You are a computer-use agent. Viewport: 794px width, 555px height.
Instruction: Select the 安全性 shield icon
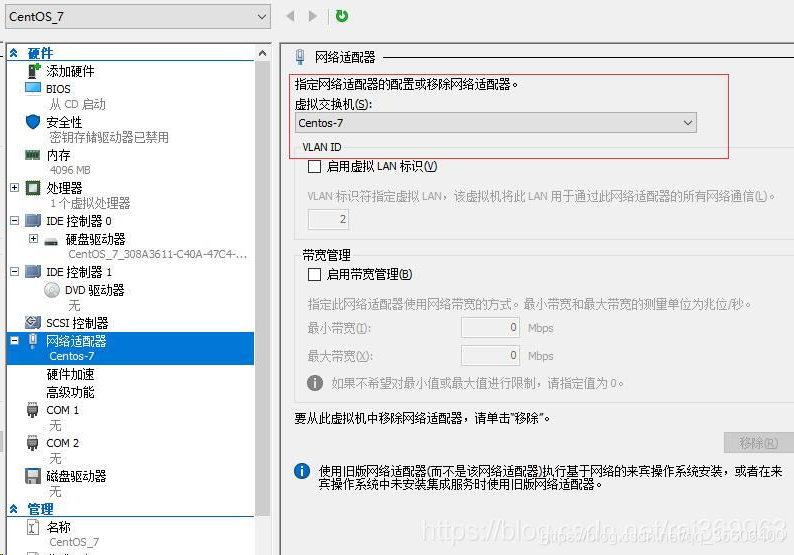click(33, 122)
